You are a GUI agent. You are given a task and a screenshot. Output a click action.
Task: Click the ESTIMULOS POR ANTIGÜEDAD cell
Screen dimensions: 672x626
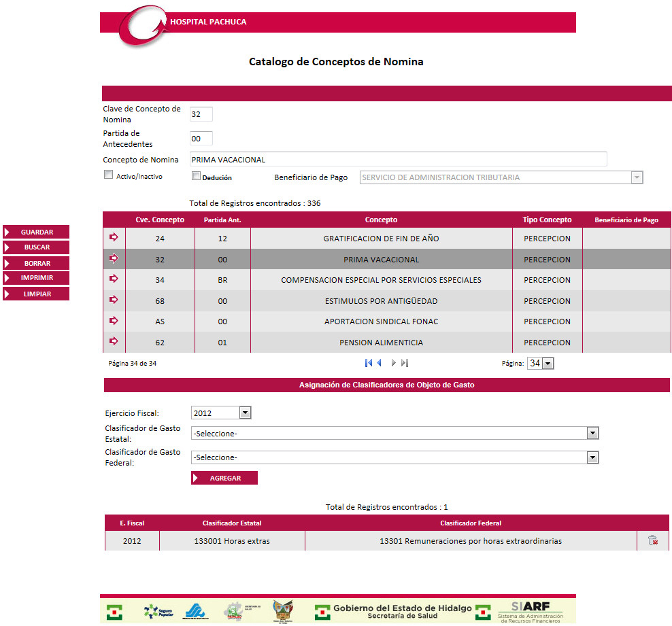tap(382, 301)
